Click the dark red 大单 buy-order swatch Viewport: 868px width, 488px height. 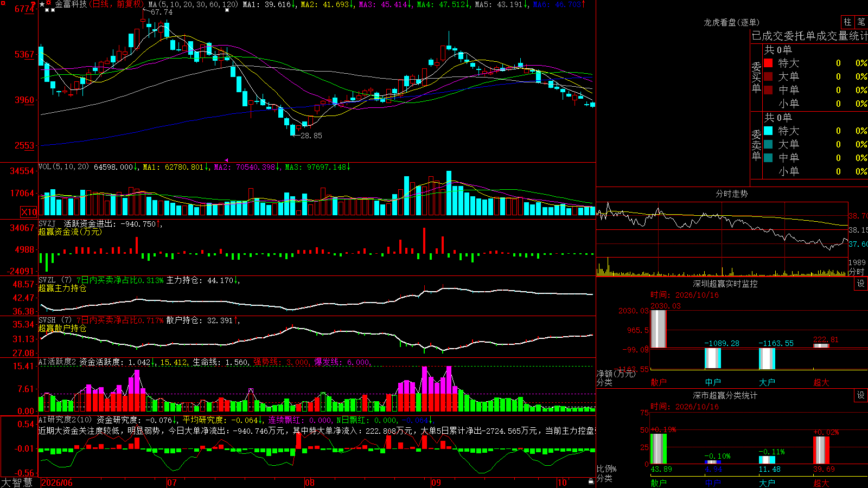pyautogui.click(x=768, y=76)
